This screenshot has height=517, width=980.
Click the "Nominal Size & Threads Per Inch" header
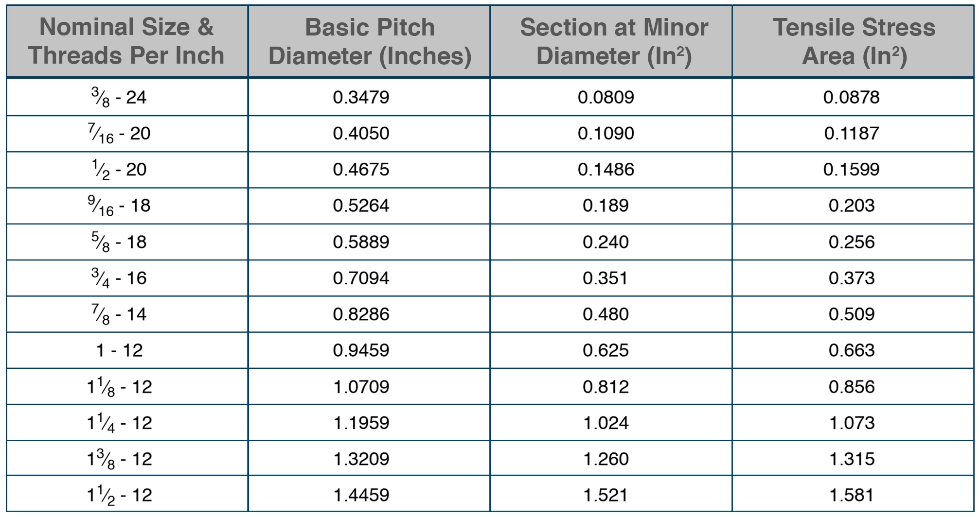point(126,41)
